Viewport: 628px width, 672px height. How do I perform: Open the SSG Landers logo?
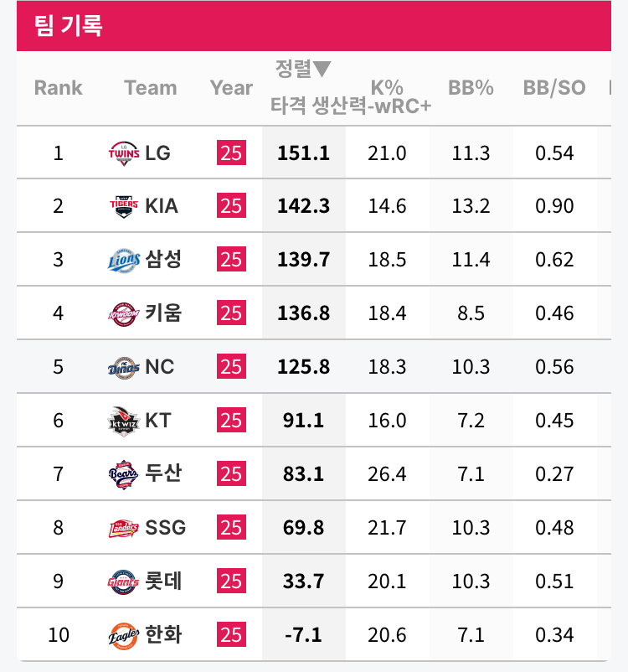(124, 528)
